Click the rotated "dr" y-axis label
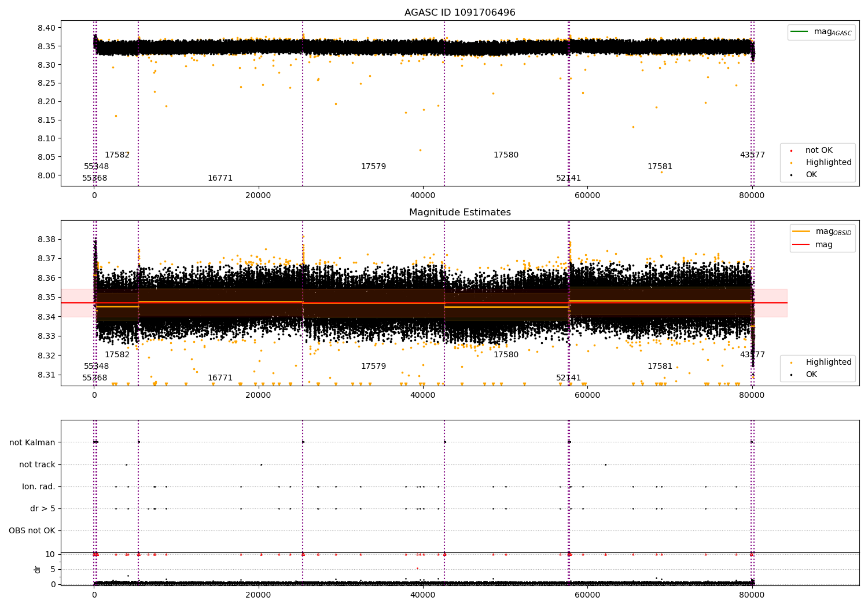 (38, 569)
